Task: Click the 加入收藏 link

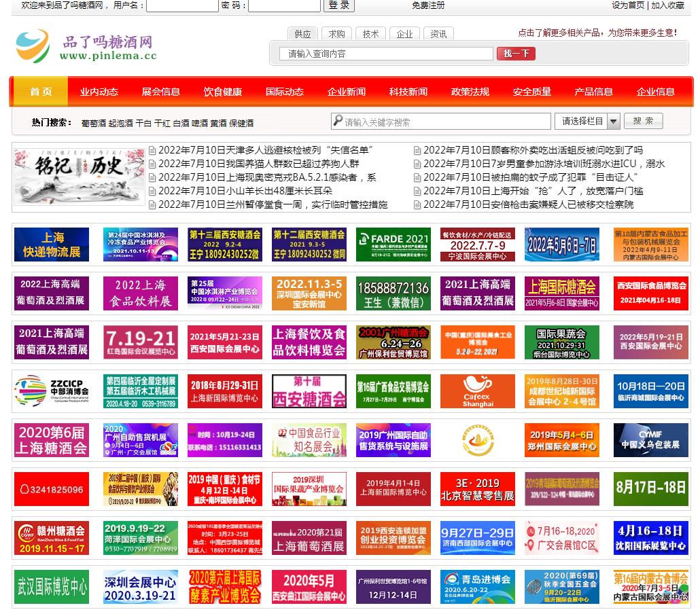Action: pos(668,5)
